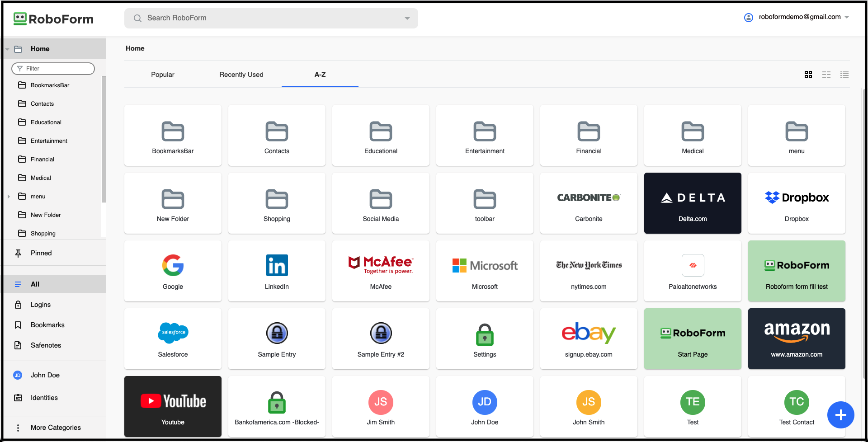This screenshot has width=868, height=442.
Task: Open the signup.ebay.com tile
Action: coord(589,339)
